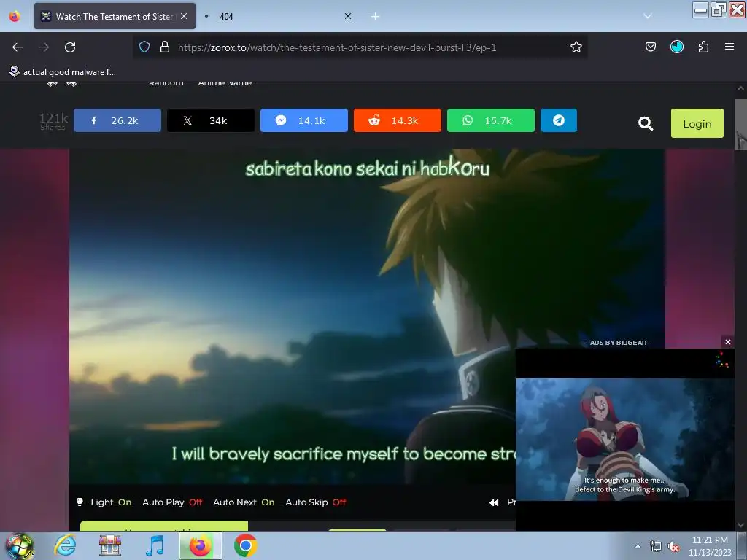Close the Bidgear ad popup
Screen dimensions: 747x560
[x=728, y=342]
